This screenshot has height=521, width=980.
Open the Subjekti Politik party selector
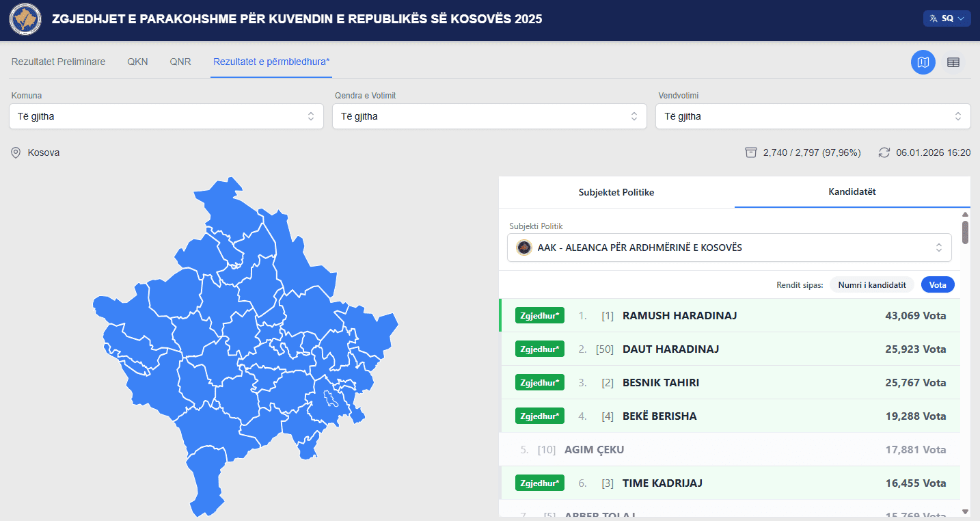coord(729,248)
